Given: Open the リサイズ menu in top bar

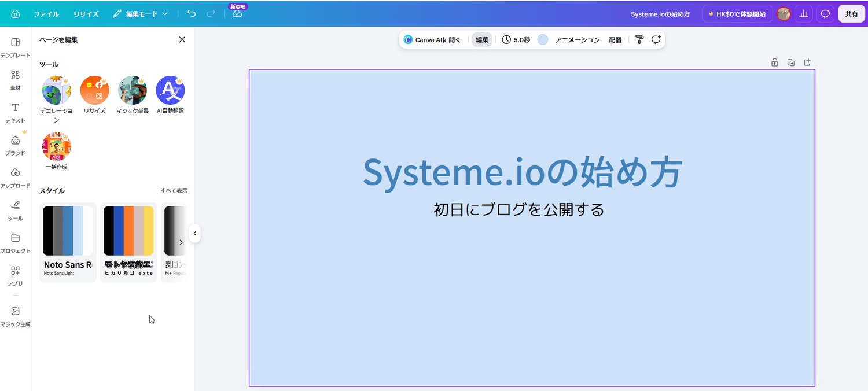Looking at the screenshot, I should (x=86, y=14).
